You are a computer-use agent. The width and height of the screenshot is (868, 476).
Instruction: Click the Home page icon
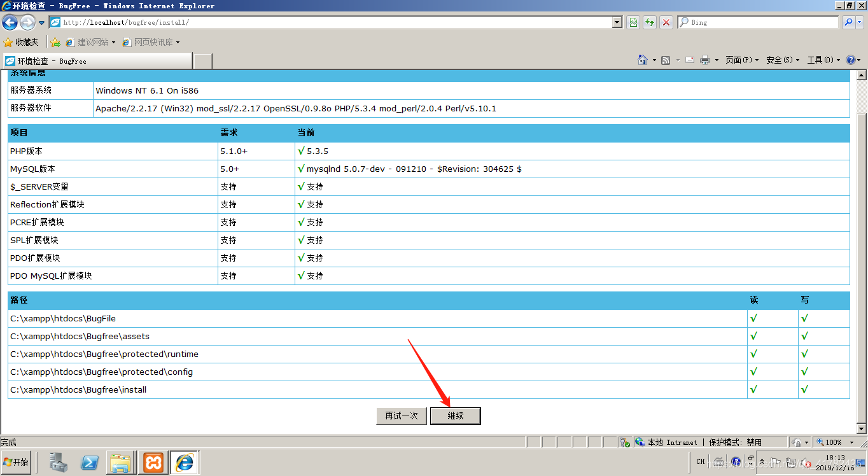tap(643, 60)
